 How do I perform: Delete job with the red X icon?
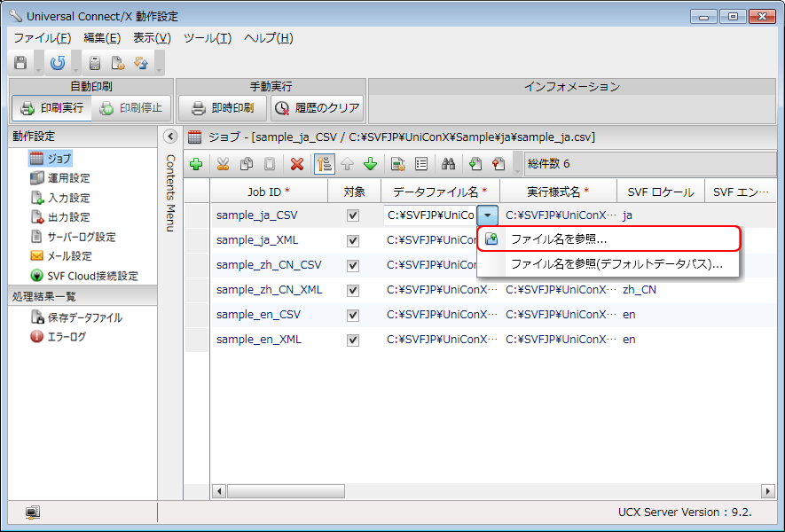(x=297, y=164)
